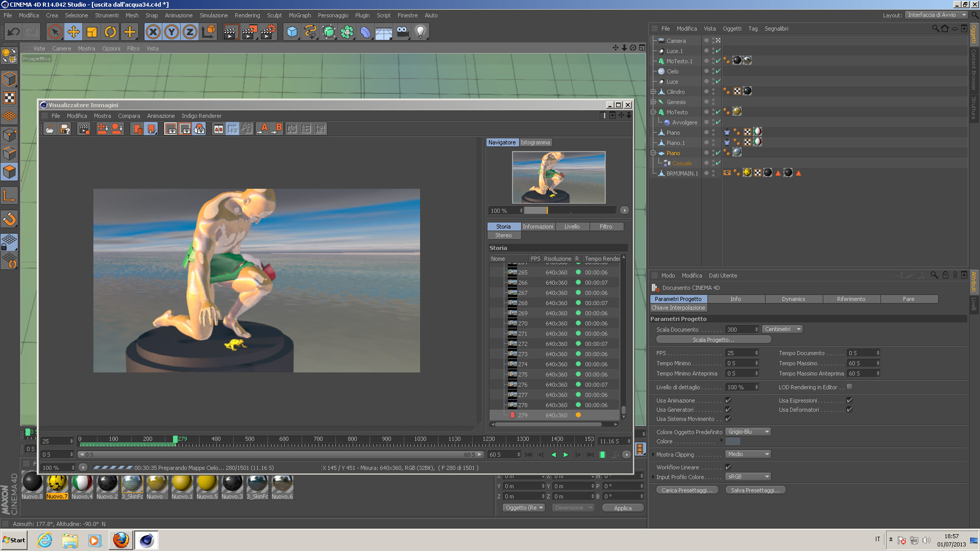Screen dimensions: 980x551
Task: Open Input Profilo Colore sRGB dropdown
Action: pos(748,477)
